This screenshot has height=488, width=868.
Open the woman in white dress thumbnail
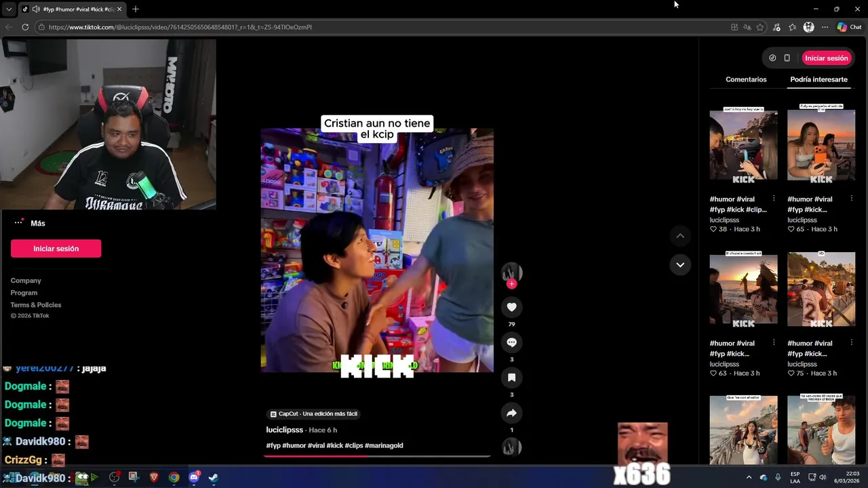pyautogui.click(x=743, y=430)
